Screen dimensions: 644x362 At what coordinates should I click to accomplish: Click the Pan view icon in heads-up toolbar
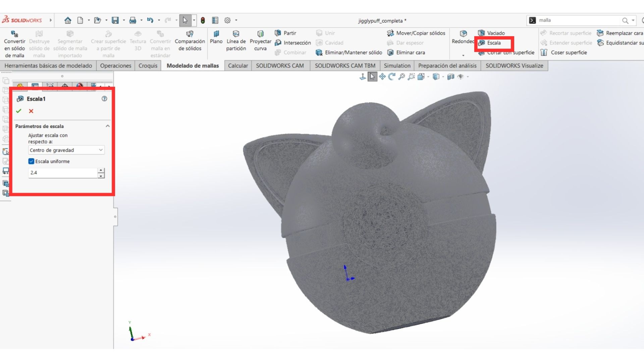point(382,77)
